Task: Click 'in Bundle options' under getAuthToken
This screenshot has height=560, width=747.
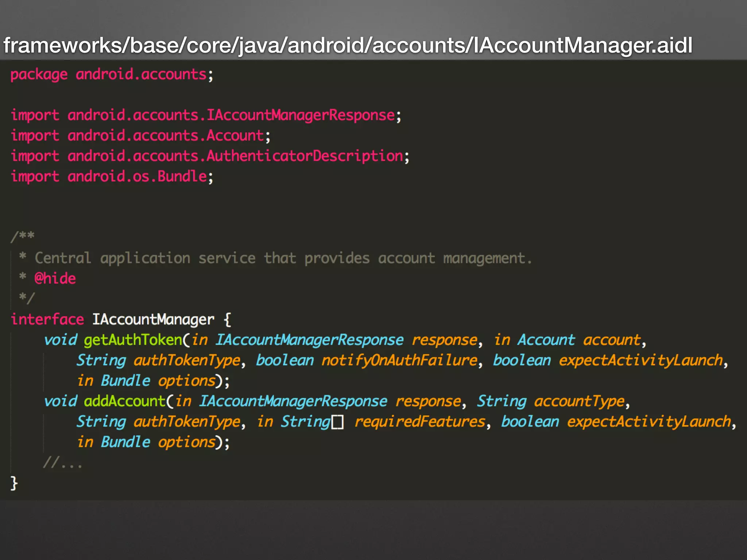Action: pyautogui.click(x=147, y=381)
